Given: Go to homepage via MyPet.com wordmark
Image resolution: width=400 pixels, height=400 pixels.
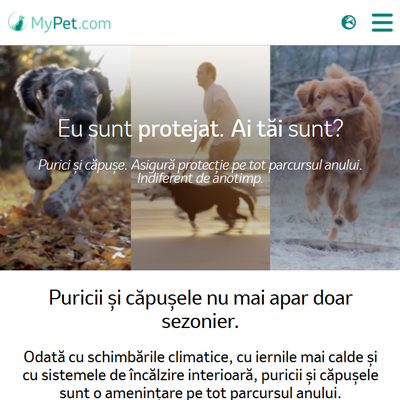Looking at the screenshot, I should coord(71,23).
